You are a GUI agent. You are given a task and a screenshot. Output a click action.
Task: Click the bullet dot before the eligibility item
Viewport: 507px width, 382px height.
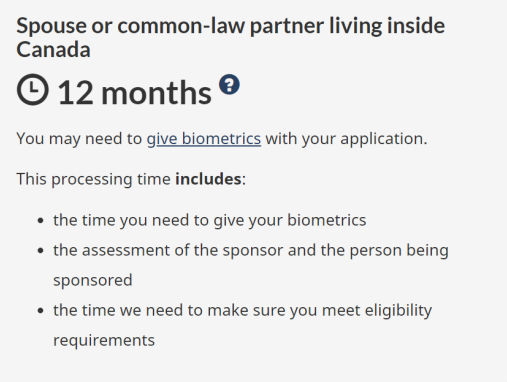pos(41,311)
